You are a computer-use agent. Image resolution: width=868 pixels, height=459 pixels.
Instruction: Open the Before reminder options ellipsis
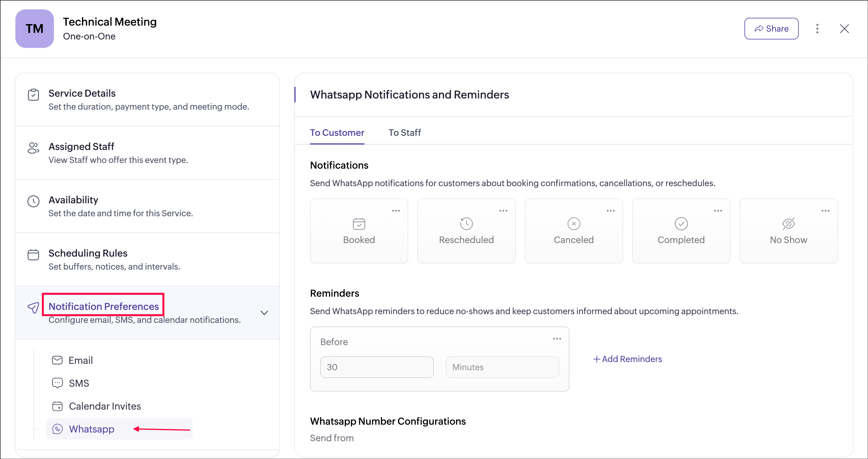click(557, 339)
